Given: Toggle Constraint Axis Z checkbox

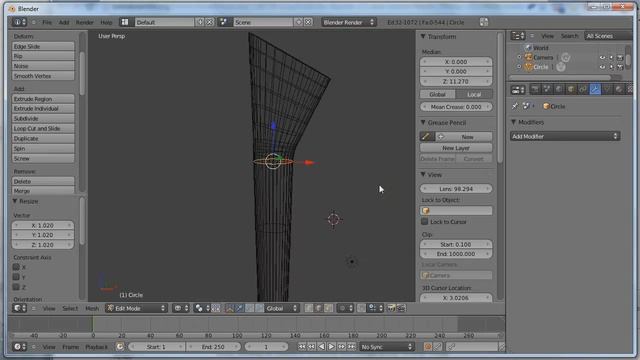Looking at the screenshot, I should [x=16, y=287].
